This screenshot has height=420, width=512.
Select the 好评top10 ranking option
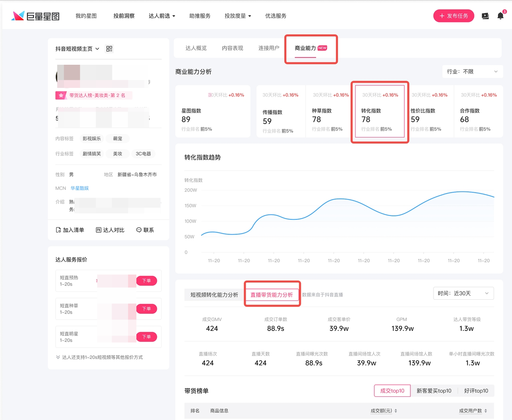coord(476,391)
